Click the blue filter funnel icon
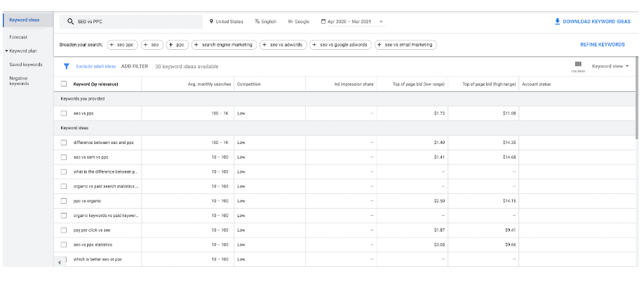Screen dimensions: 644x281 [x=67, y=67]
